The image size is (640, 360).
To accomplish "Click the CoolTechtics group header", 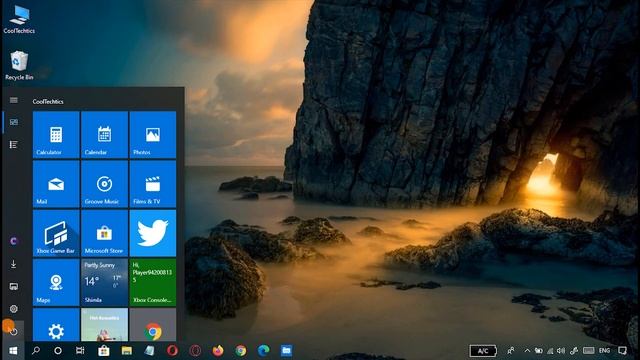I will coord(48,101).
